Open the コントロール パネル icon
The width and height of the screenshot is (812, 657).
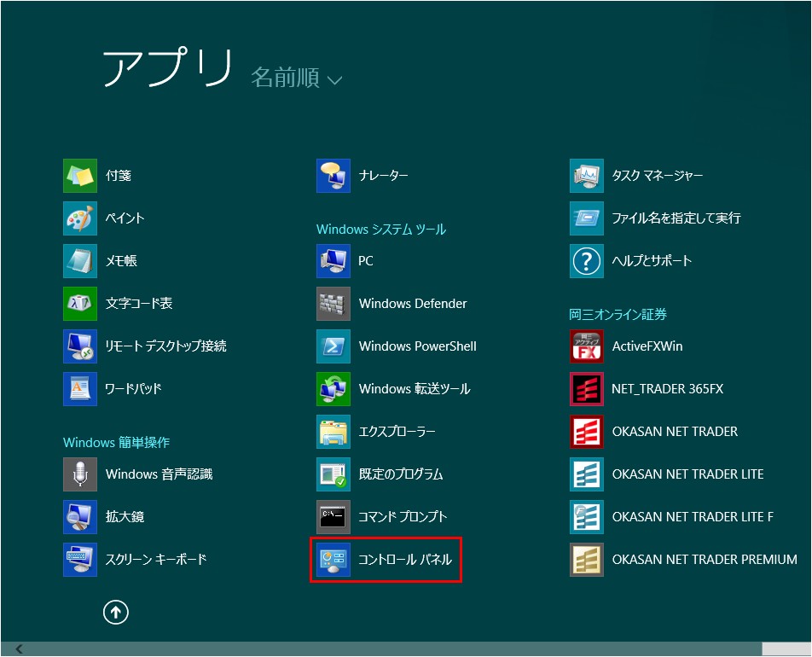pyautogui.click(x=333, y=560)
